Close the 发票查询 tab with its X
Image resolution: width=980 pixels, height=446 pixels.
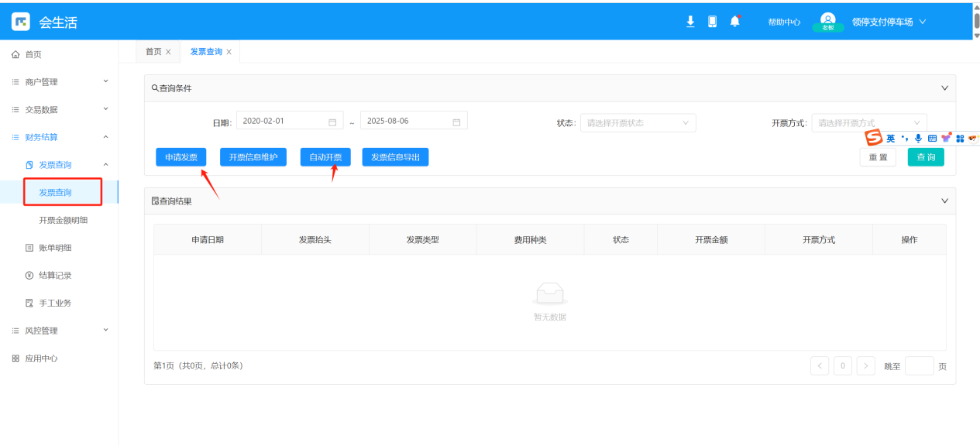click(229, 52)
